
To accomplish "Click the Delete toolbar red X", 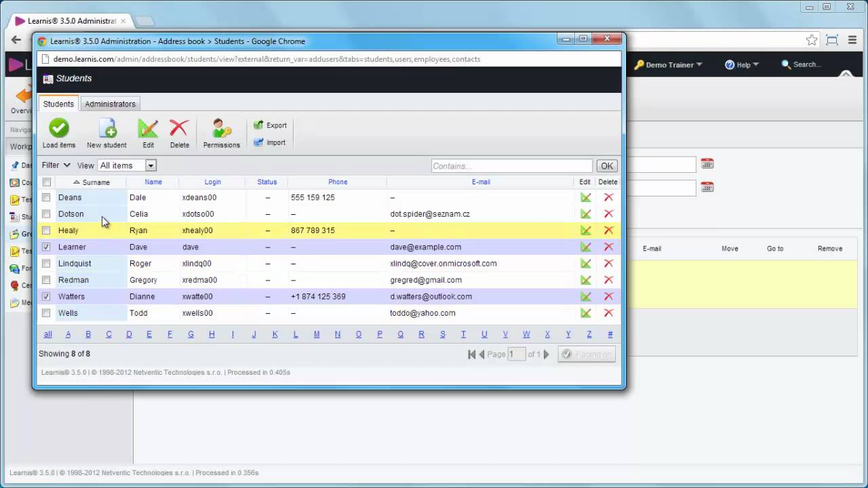I will click(179, 128).
